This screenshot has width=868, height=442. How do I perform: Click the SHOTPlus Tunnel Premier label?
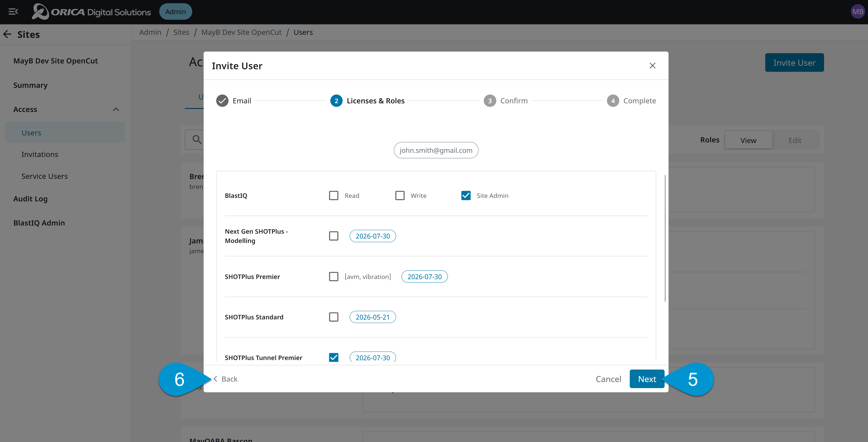point(264,357)
